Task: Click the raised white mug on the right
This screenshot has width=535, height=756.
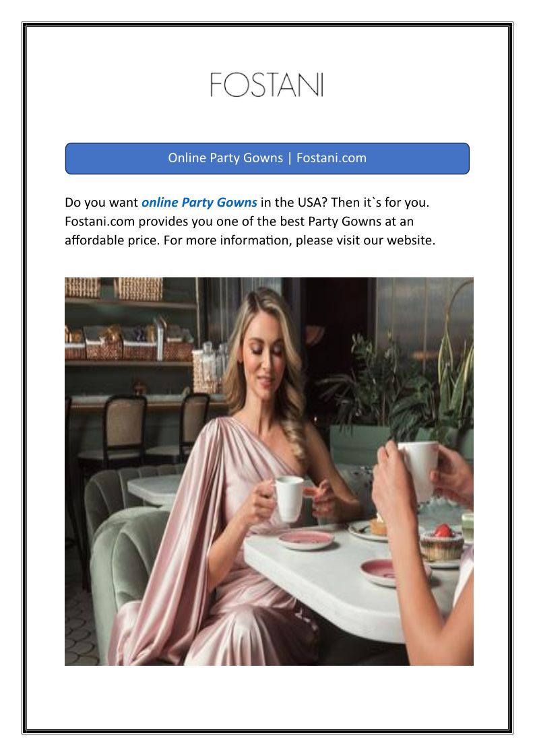Action: (x=418, y=469)
